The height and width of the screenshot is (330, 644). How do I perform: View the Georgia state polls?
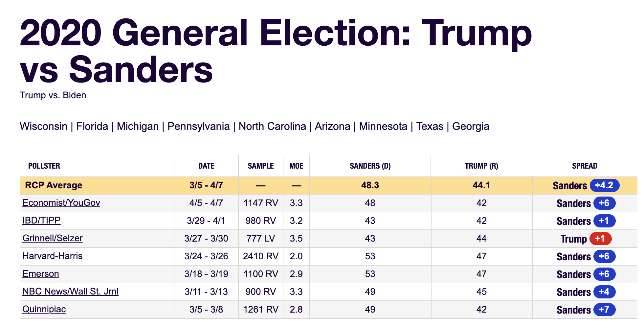tap(471, 126)
